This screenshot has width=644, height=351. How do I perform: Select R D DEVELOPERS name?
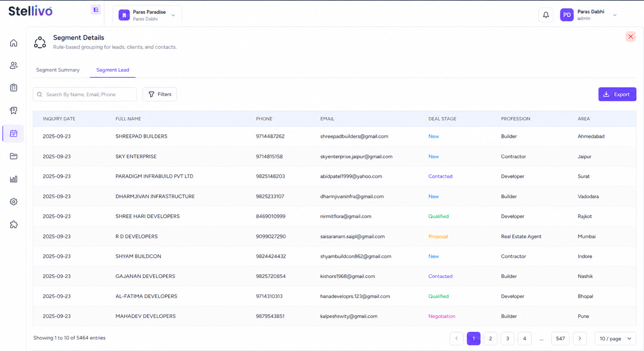pos(136,237)
